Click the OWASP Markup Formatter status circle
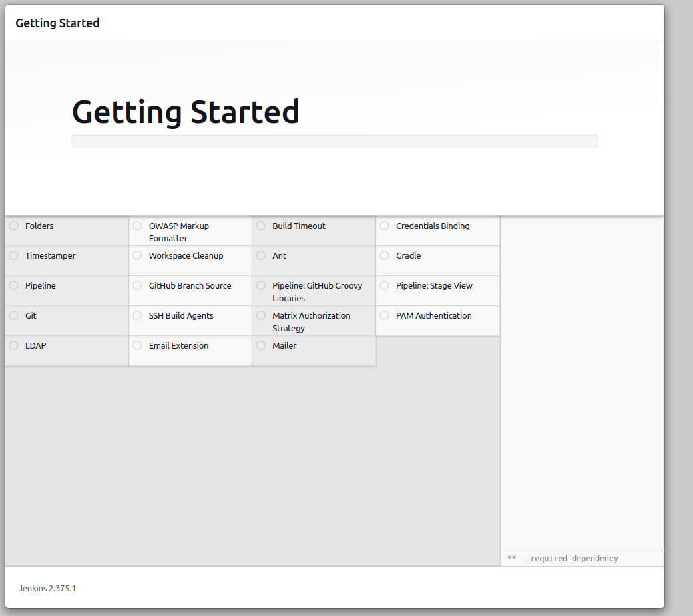This screenshot has height=616, width=693. [x=137, y=226]
